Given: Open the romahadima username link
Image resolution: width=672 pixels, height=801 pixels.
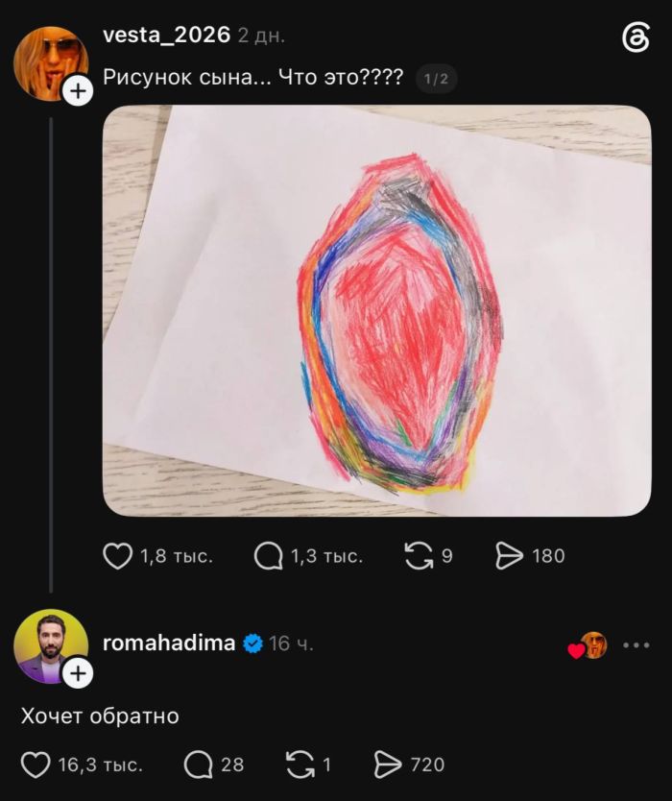Looking at the screenshot, I should click(x=169, y=643).
